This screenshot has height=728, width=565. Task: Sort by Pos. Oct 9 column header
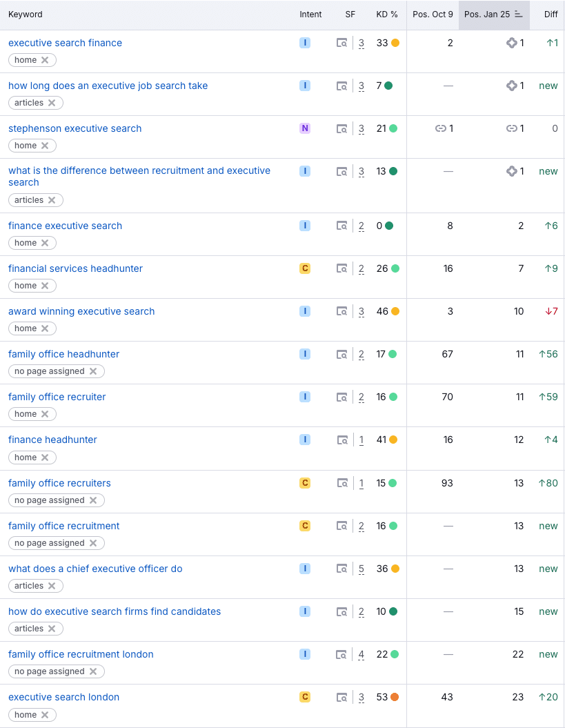pyautogui.click(x=433, y=14)
